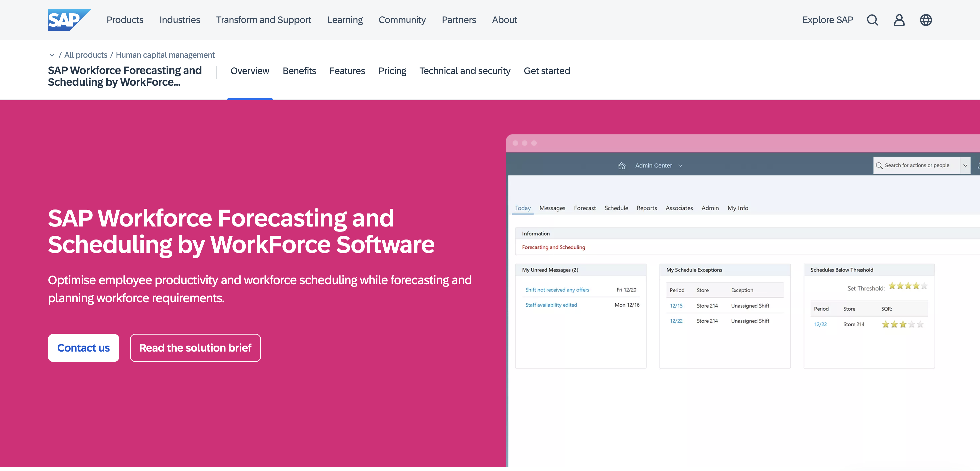
Task: Open the Learning menu
Action: pos(345,20)
